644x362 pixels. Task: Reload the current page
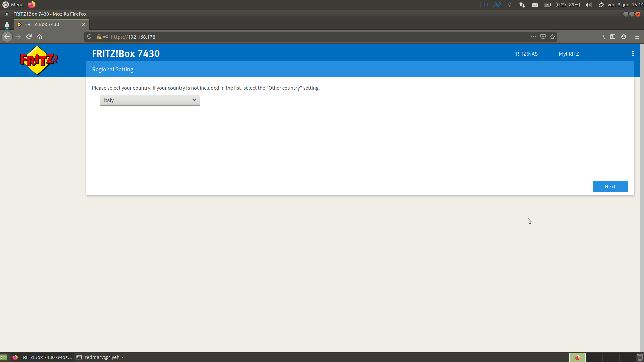coord(29,37)
